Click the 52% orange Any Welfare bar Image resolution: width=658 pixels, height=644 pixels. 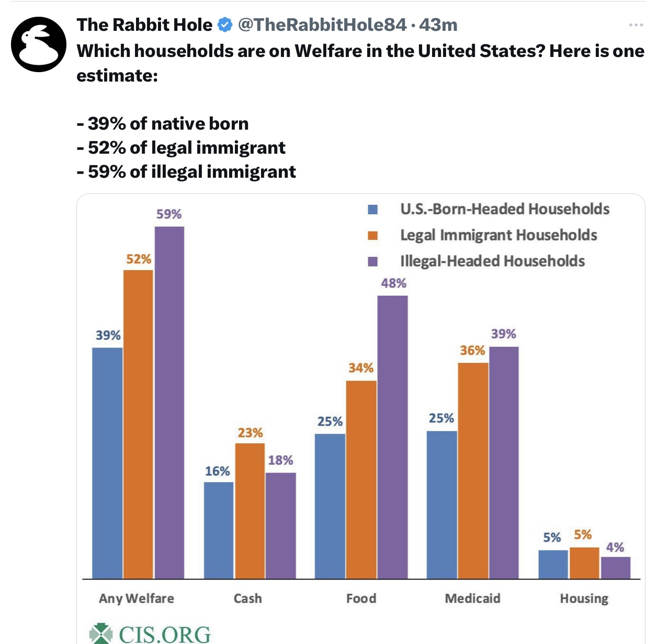[x=139, y=423]
